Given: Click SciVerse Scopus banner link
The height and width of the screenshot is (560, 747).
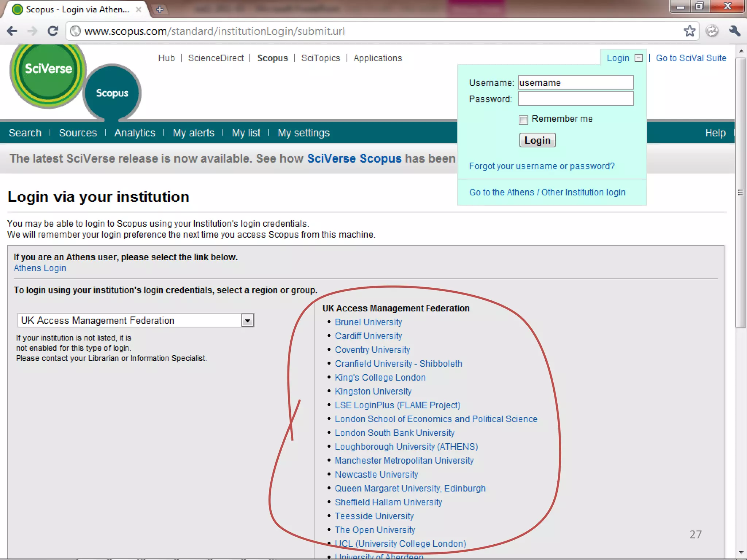Looking at the screenshot, I should coord(354,158).
